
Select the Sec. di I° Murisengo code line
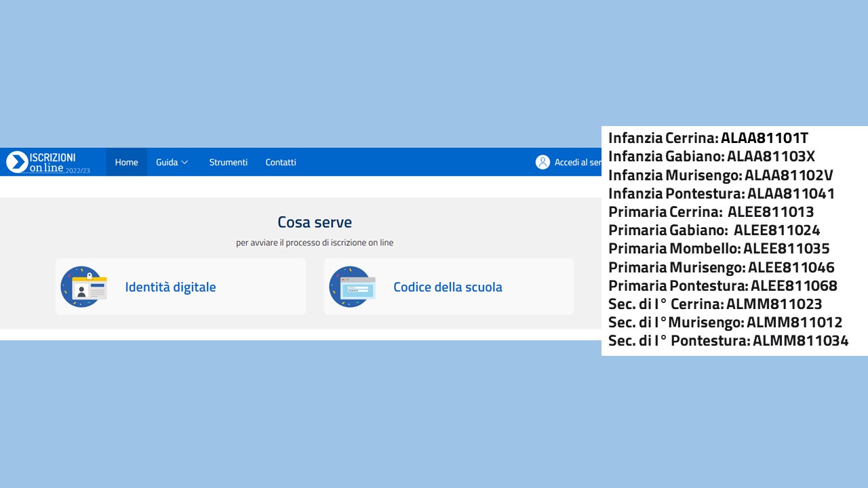tap(725, 323)
